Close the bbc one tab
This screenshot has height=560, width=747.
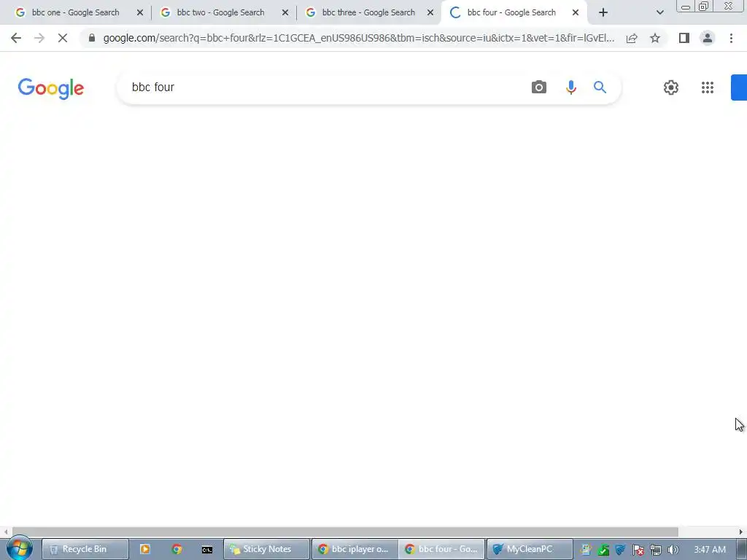pos(140,13)
